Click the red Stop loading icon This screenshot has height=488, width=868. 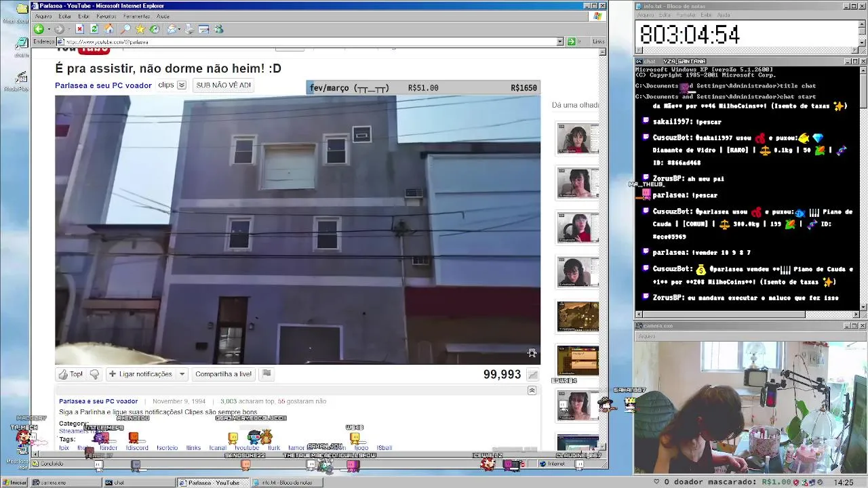click(x=79, y=29)
